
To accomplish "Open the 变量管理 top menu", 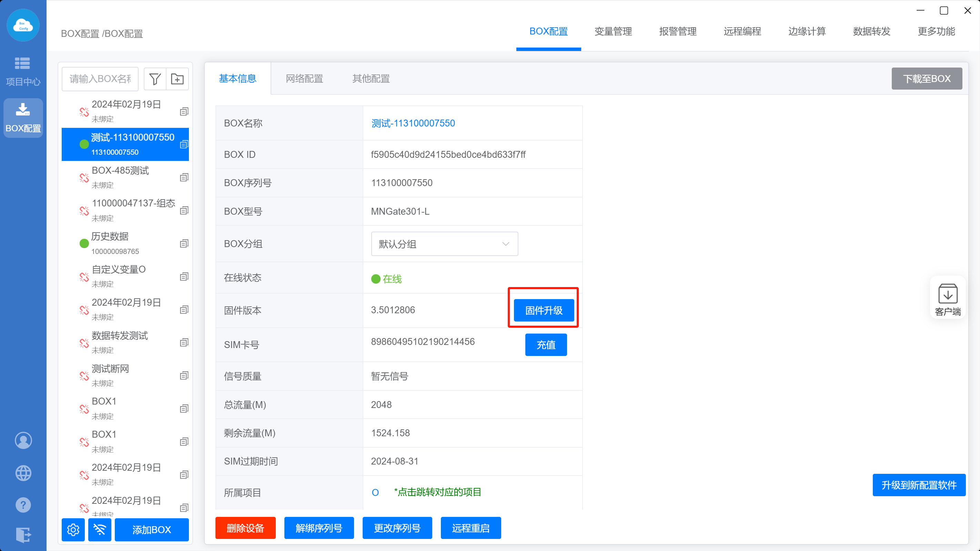I will (x=613, y=32).
